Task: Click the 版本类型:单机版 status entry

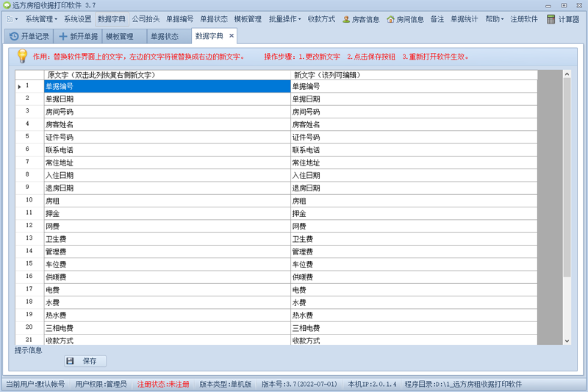Action: pyautogui.click(x=225, y=384)
